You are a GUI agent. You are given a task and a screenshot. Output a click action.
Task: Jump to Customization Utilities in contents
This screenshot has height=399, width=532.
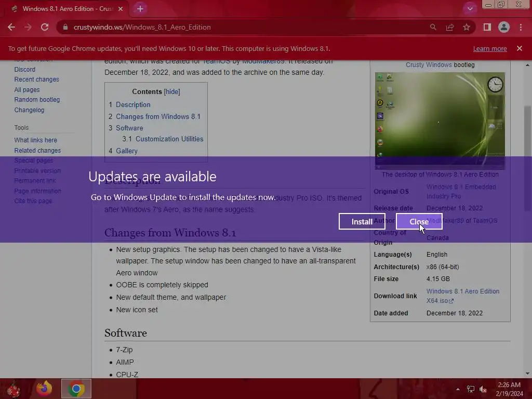pyautogui.click(x=169, y=139)
